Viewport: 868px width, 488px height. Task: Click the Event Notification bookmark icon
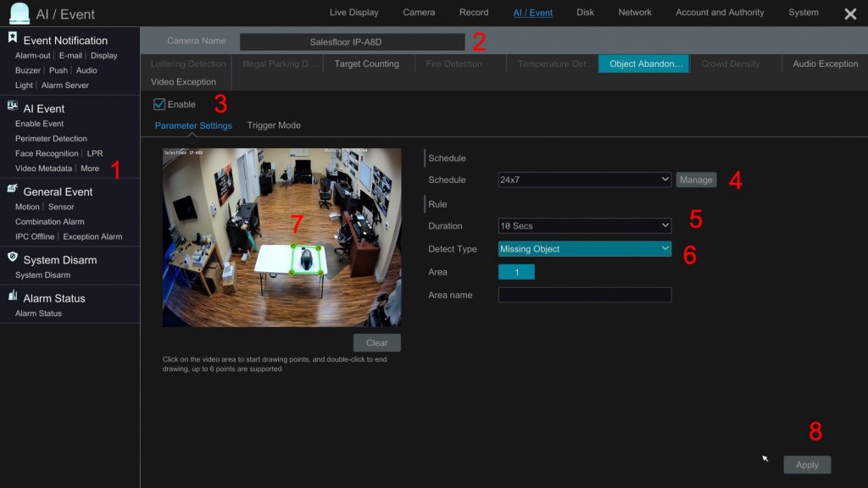(13, 38)
